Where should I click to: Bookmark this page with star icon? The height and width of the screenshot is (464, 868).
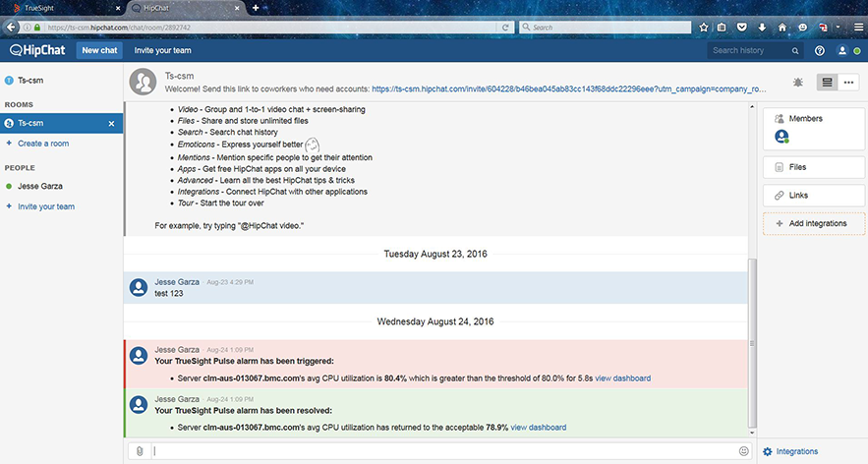pos(704,28)
